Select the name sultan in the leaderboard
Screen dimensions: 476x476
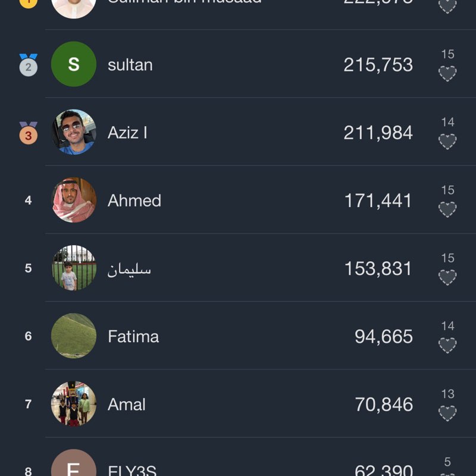pyautogui.click(x=130, y=65)
